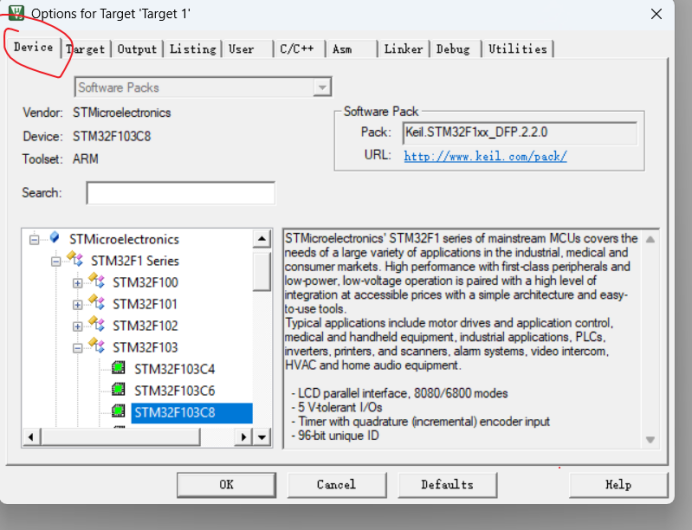The height and width of the screenshot is (530, 692).
Task: Click the STM32F101 subfamily icon
Action: coord(97,302)
